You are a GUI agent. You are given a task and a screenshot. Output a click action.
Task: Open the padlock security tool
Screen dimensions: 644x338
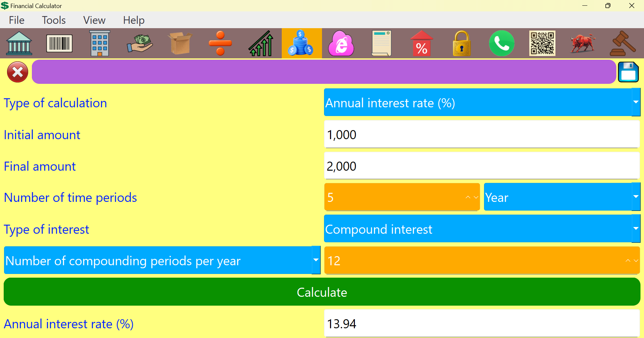click(x=462, y=43)
